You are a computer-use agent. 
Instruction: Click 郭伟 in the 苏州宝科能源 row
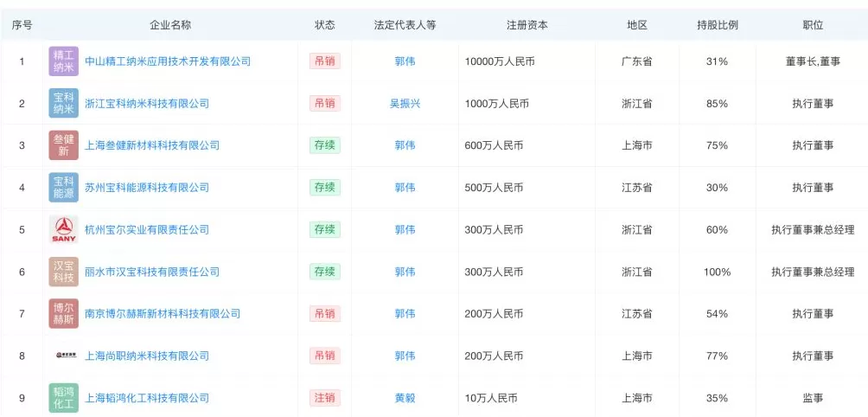(x=405, y=188)
